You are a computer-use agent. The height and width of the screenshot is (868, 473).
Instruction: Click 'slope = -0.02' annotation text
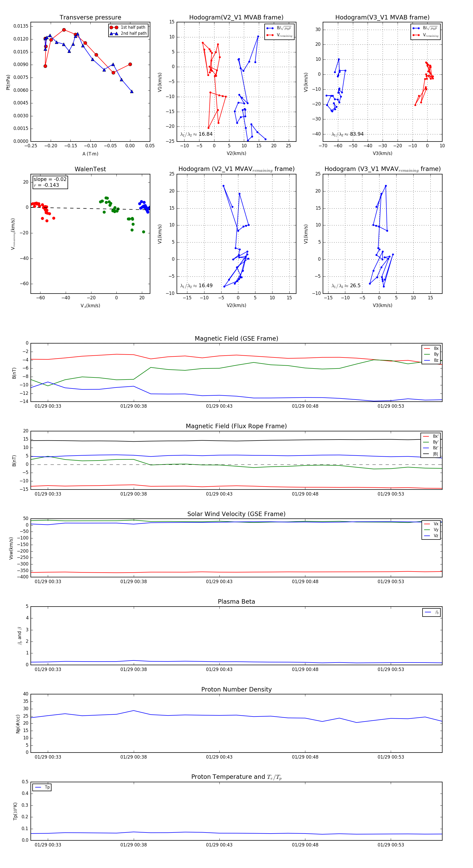point(50,179)
